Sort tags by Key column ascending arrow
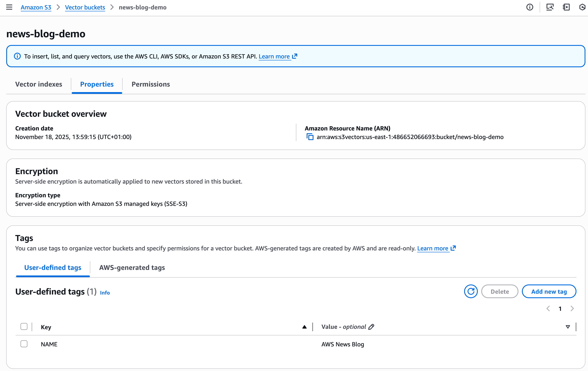 [304, 327]
